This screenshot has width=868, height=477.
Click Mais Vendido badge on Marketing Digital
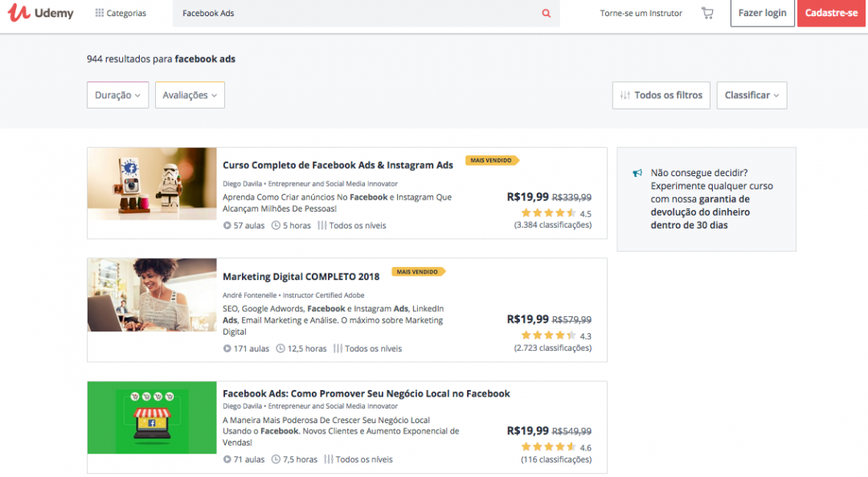click(419, 272)
